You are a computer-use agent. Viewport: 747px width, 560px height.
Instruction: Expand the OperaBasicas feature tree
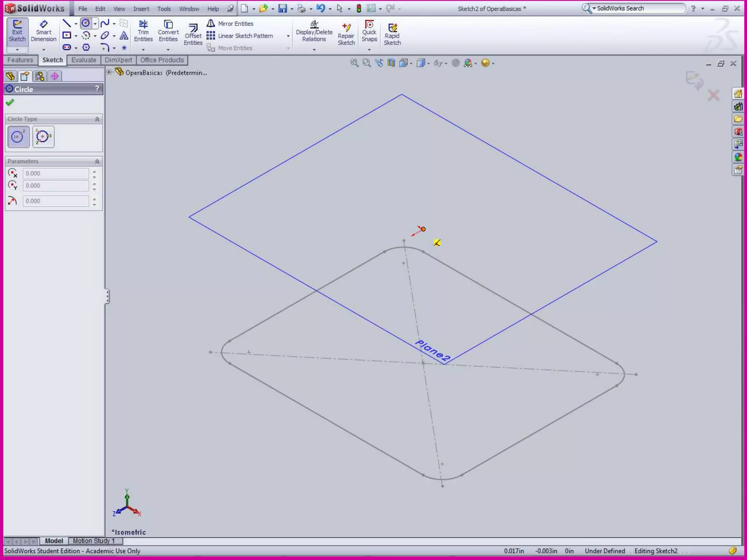(109, 73)
